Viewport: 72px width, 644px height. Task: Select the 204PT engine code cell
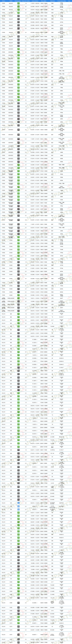(62, 298)
